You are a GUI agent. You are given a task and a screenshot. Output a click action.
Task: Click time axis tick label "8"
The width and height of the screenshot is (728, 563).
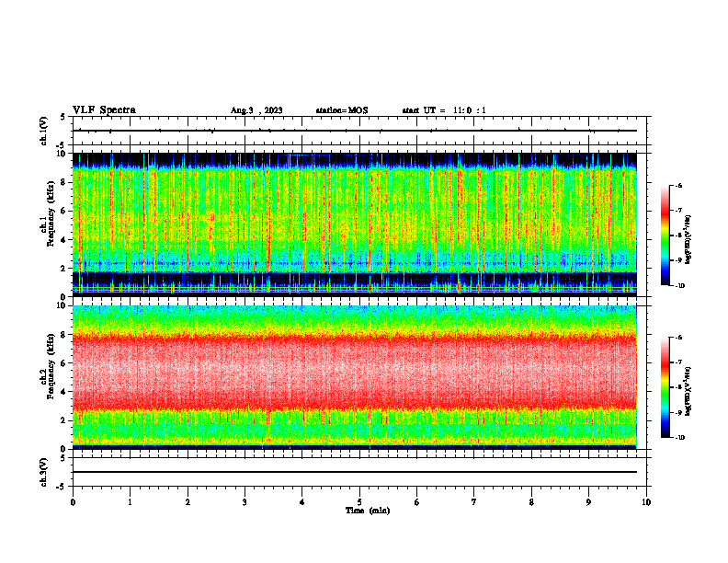tap(531, 502)
